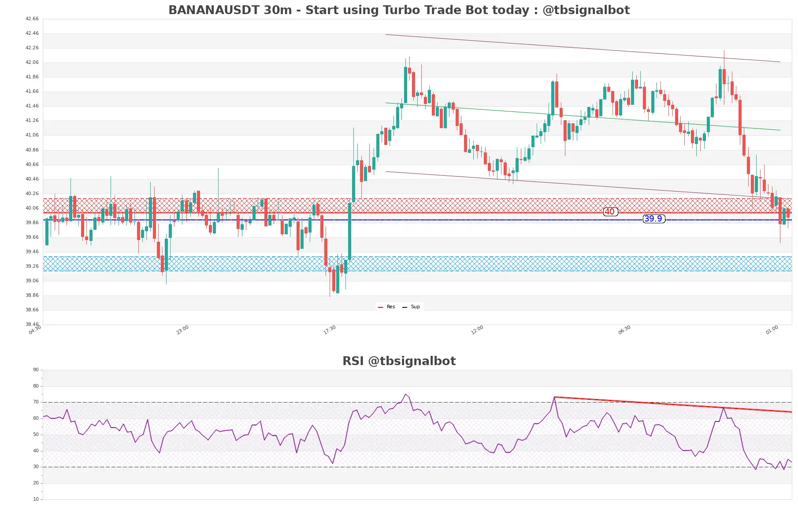
Task: Click the RSI 70 axis label
Action: [x=36, y=402]
